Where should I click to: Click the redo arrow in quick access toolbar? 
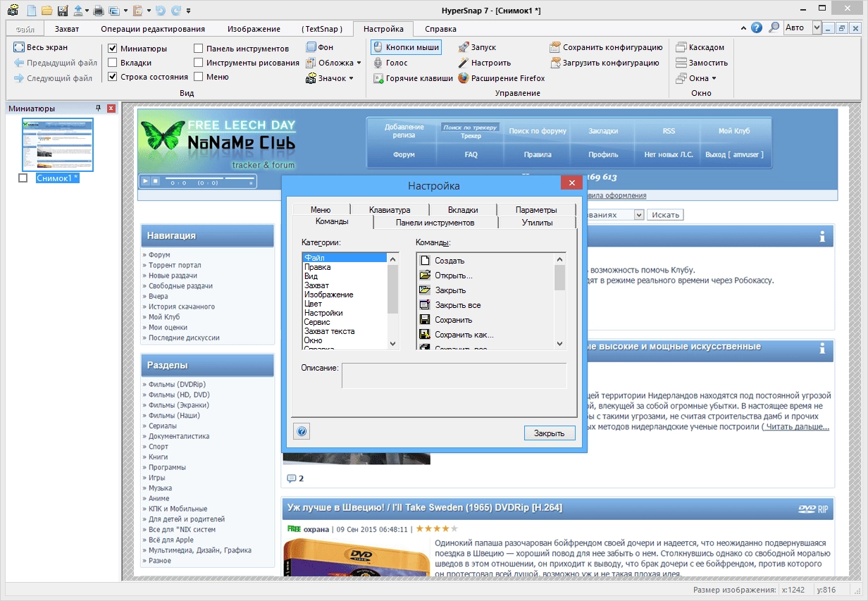point(175,10)
